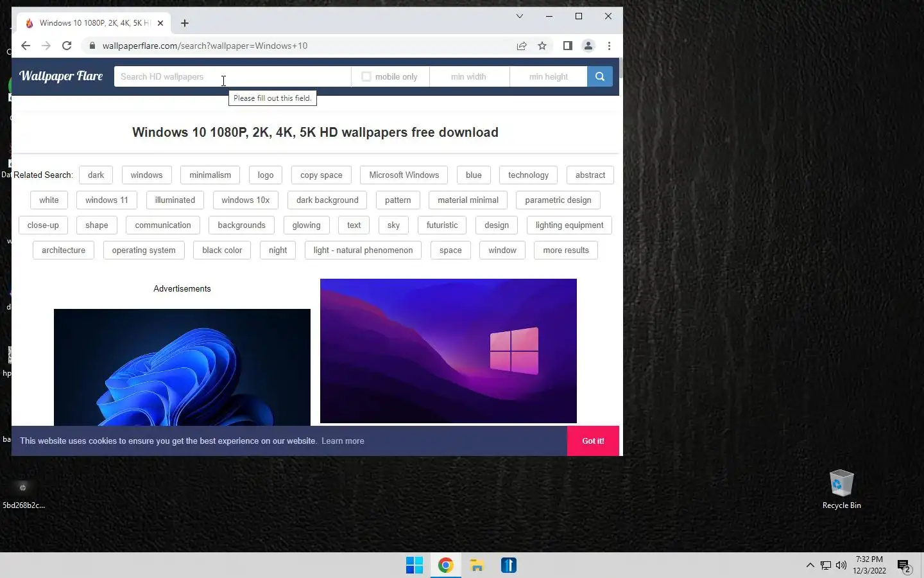Click the operating system tag
The width and height of the screenshot is (924, 578).
coord(144,250)
